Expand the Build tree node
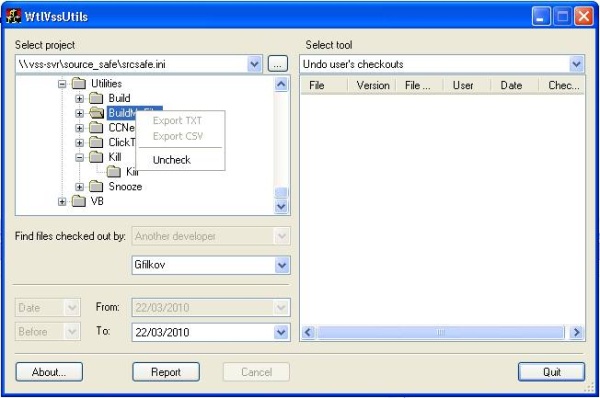600x398 pixels. pyautogui.click(x=79, y=99)
